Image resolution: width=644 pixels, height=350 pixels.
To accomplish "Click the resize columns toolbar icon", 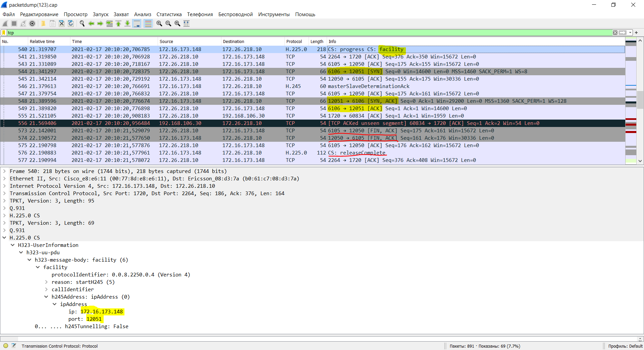I will click(x=186, y=24).
